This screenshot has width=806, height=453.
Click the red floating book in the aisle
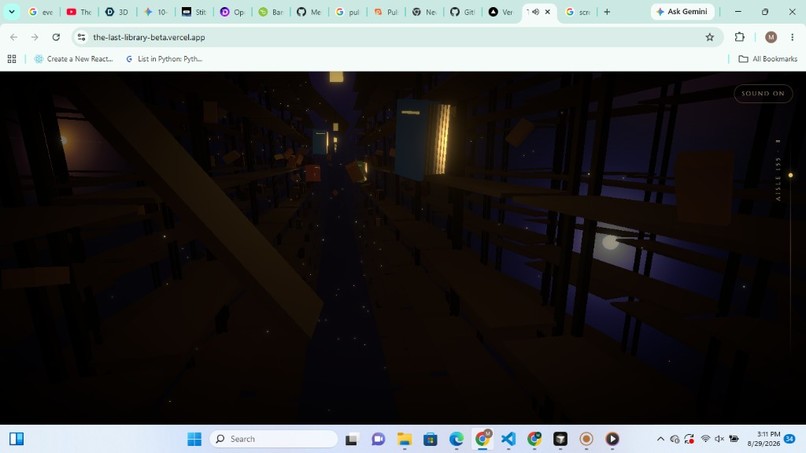[312, 173]
